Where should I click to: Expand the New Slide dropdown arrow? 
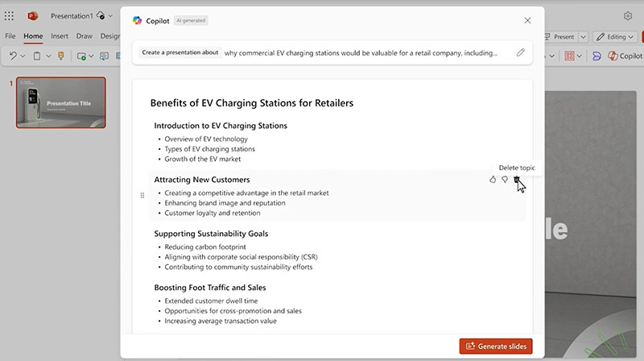point(91,56)
